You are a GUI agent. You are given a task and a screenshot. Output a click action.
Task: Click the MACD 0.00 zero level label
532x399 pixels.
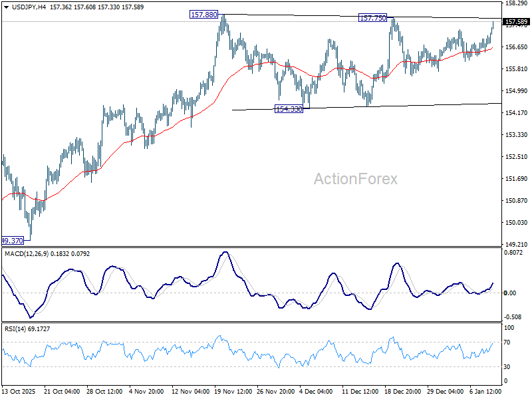(x=510, y=293)
